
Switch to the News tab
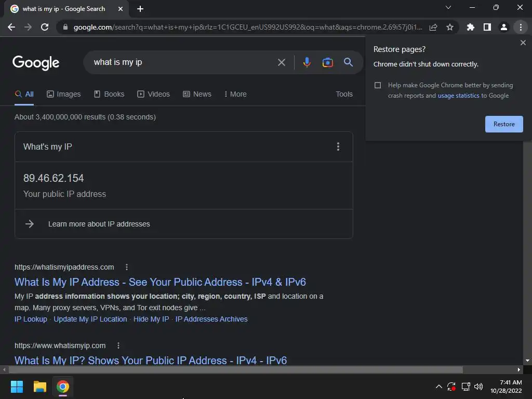197,95
